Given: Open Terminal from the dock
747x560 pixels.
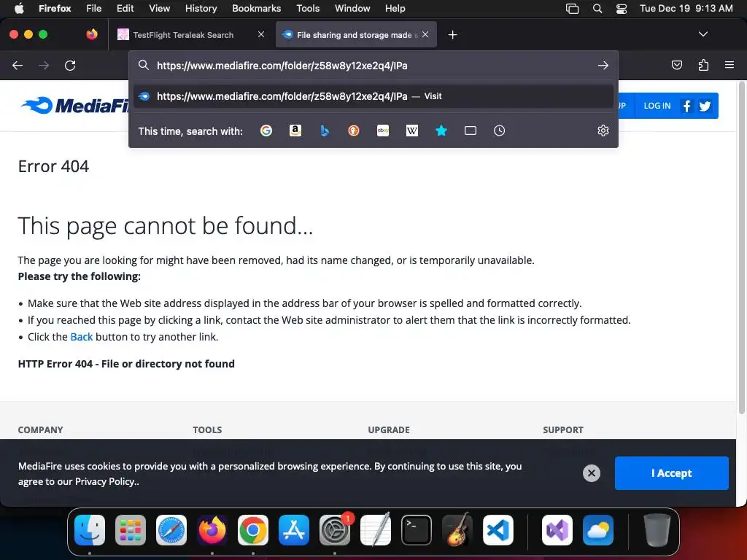Looking at the screenshot, I should click(417, 530).
